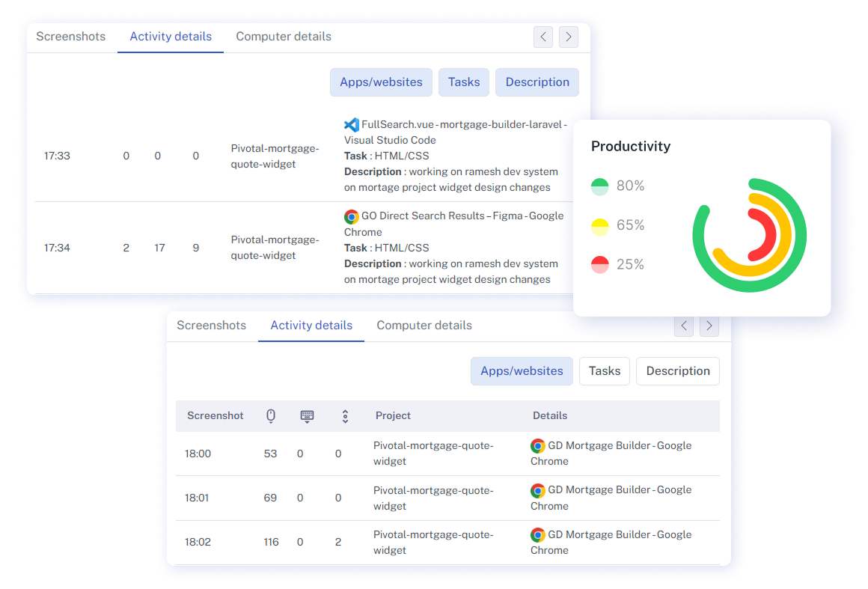The width and height of the screenshot is (868, 589).
Task: Open Computer details tab in the lower panel
Action: coord(424,326)
